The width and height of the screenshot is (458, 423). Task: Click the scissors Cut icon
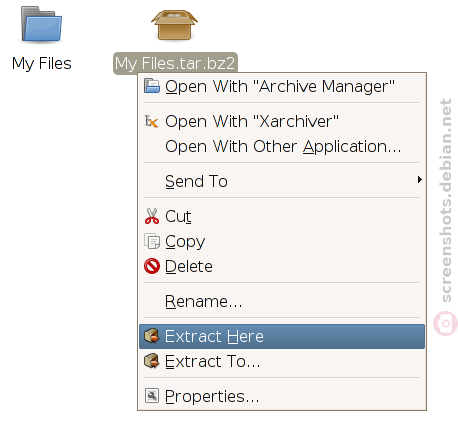pos(152,216)
